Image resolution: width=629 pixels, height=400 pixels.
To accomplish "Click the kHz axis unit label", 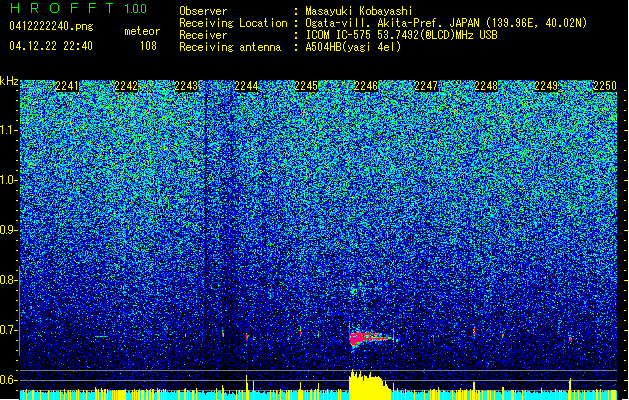I will pos(9,81).
